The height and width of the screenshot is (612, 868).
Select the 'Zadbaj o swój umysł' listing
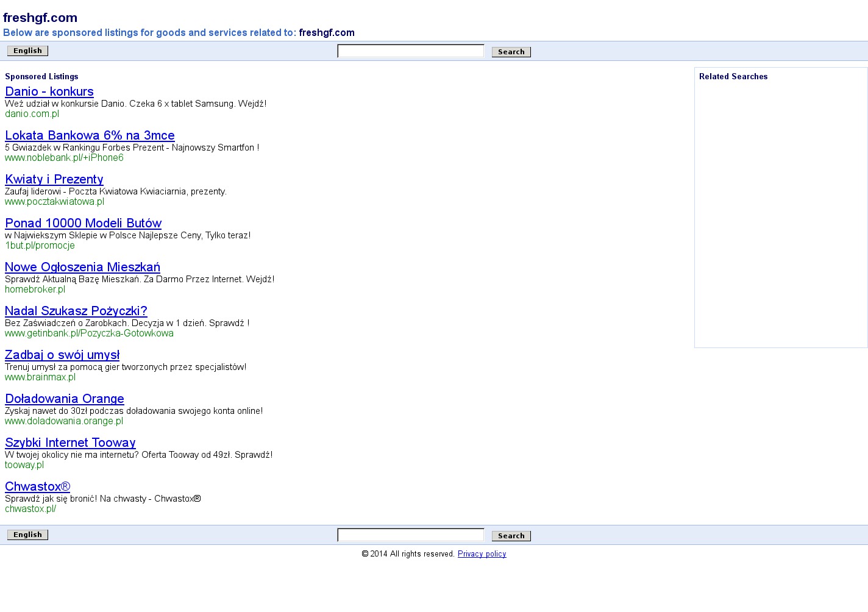point(62,355)
